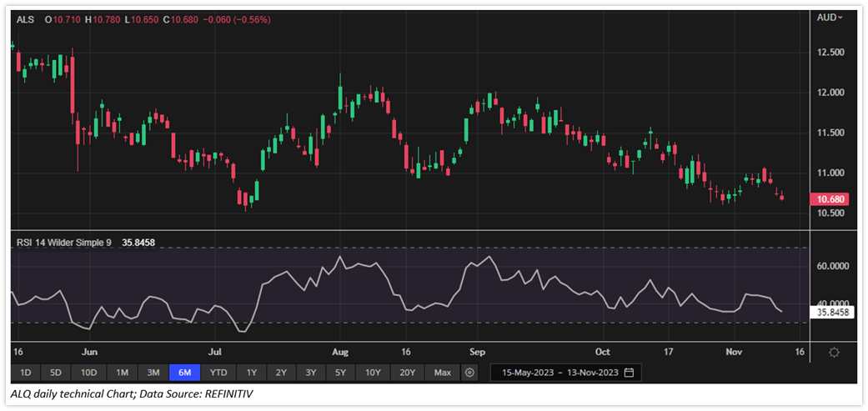Image resolution: width=868 pixels, height=411 pixels.
Task: Open the 15-May-2023 to 13-Nov-2023 date picker
Action: (558, 372)
